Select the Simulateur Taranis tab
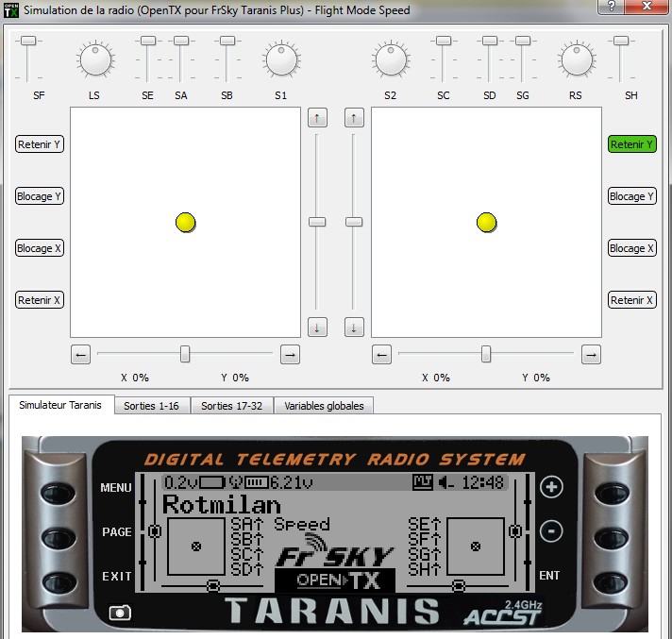The width and height of the screenshot is (672, 639). (x=61, y=405)
